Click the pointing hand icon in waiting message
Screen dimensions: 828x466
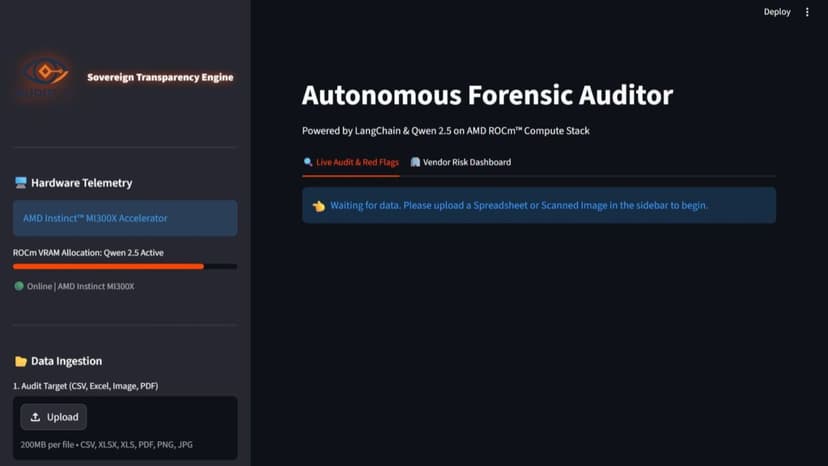pyautogui.click(x=318, y=206)
